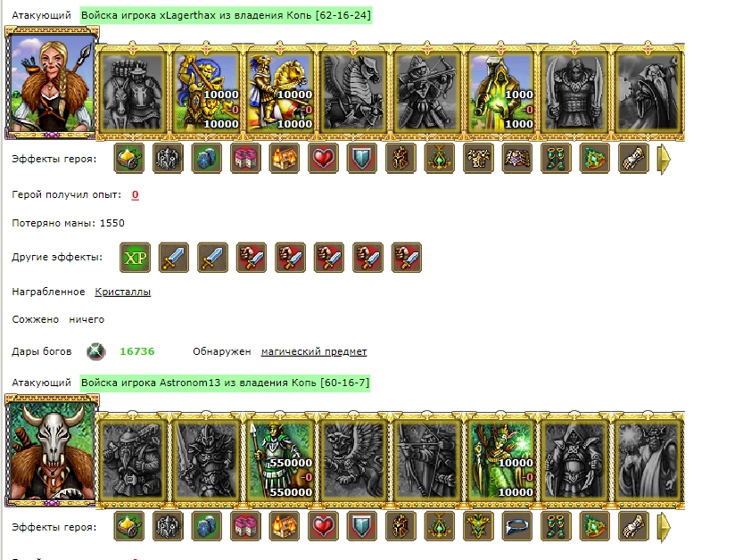Click the gods' gifts orb icon beside 16736
743x560 pixels.
pos(96,351)
